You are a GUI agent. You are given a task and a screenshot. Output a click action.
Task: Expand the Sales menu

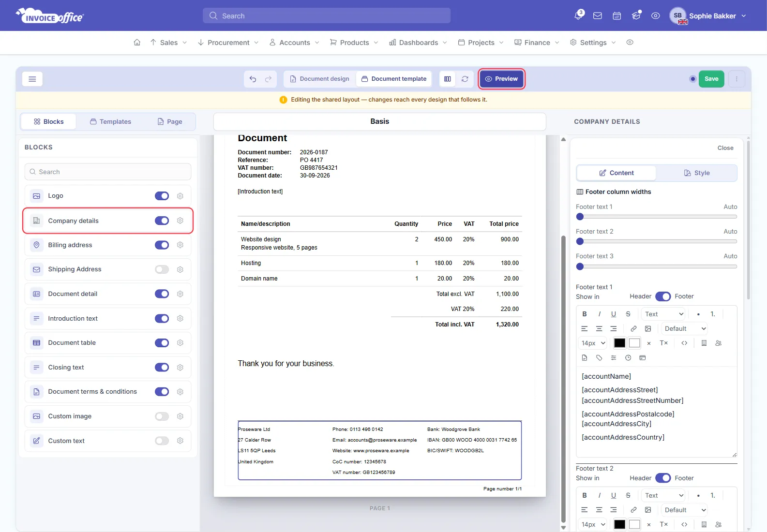point(168,43)
